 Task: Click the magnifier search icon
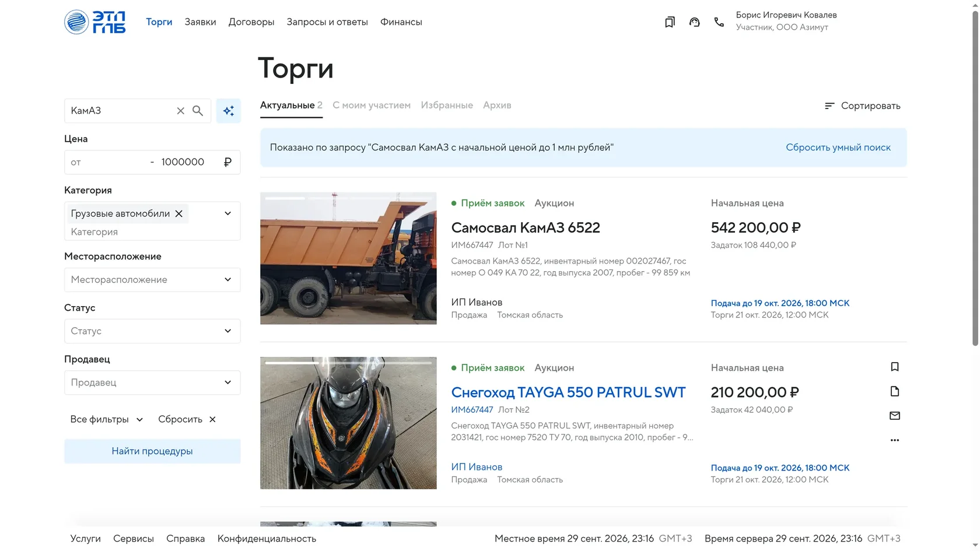pyautogui.click(x=198, y=111)
